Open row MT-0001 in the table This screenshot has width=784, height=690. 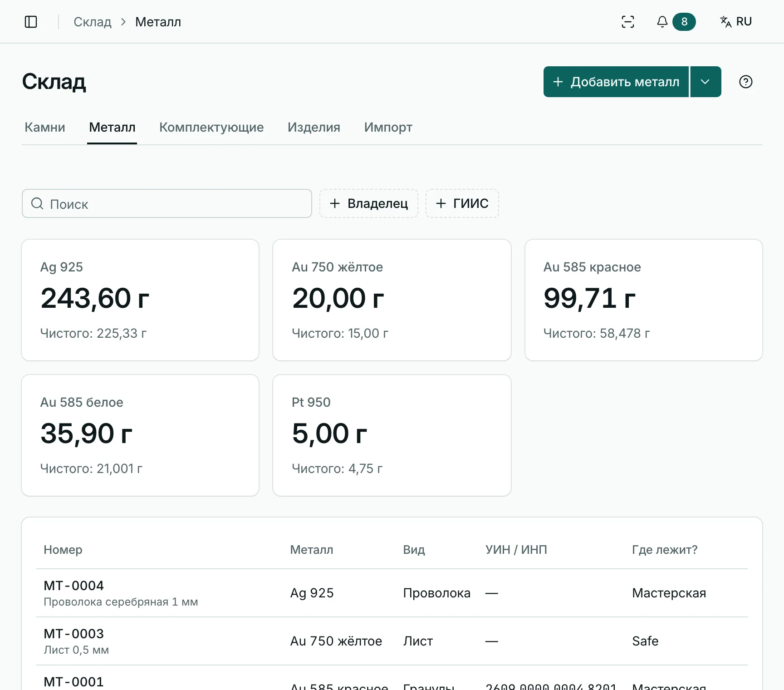[392, 678]
